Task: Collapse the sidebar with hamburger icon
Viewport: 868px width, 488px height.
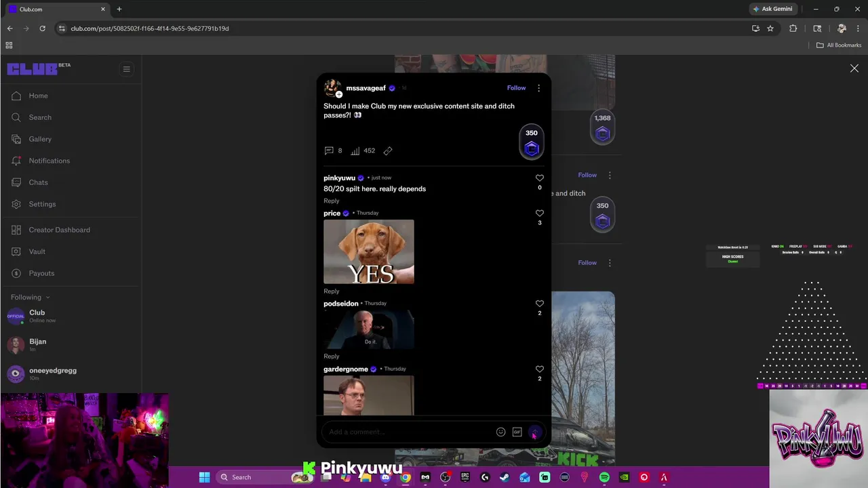Action: coord(126,68)
